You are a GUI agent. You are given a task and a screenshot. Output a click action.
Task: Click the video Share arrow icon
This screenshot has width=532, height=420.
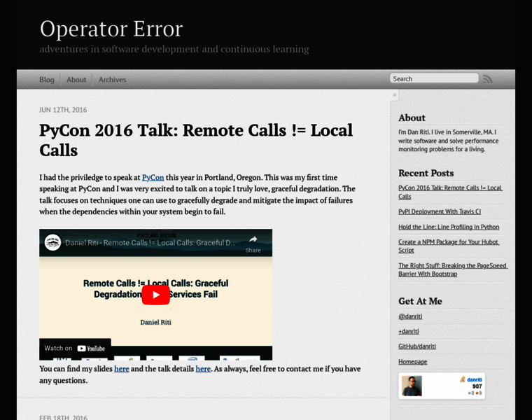point(253,239)
